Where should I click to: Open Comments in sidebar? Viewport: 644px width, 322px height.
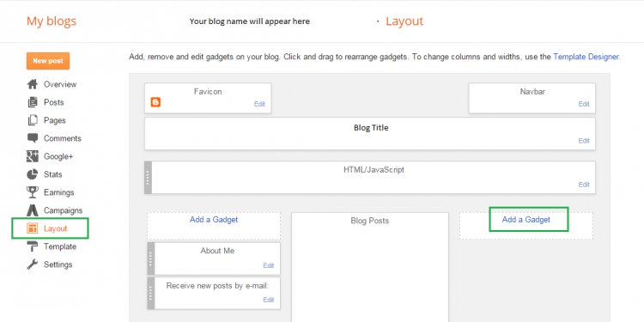click(x=63, y=138)
